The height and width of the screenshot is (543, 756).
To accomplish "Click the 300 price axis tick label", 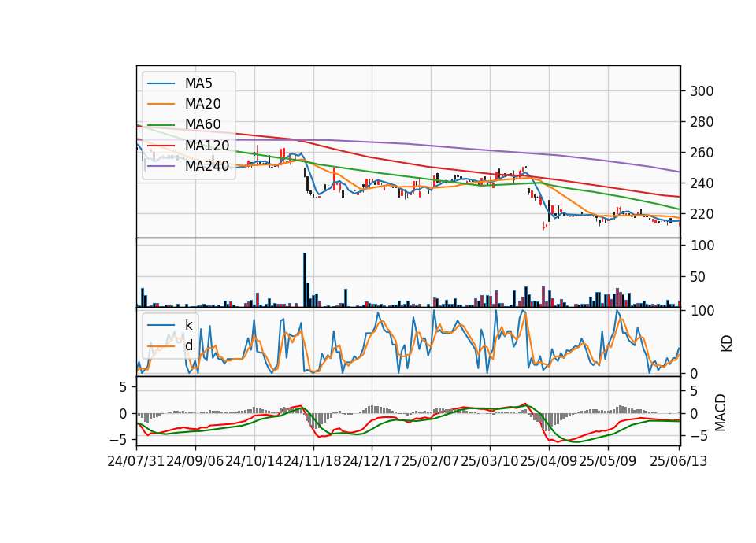I will (x=702, y=91).
